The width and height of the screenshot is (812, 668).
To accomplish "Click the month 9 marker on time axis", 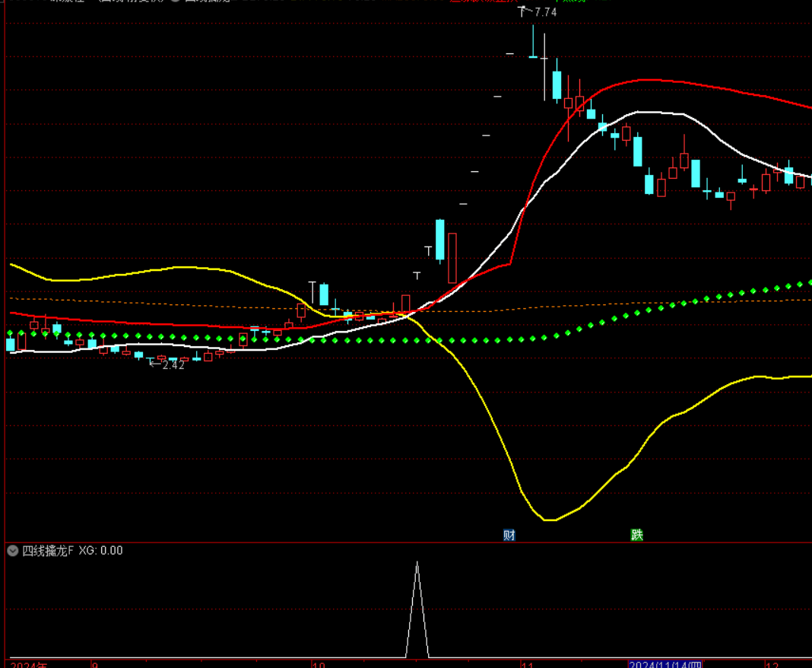I will tap(95, 663).
